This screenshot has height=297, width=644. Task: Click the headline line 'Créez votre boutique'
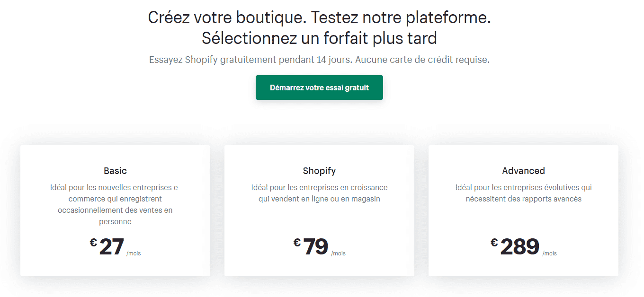point(319,18)
